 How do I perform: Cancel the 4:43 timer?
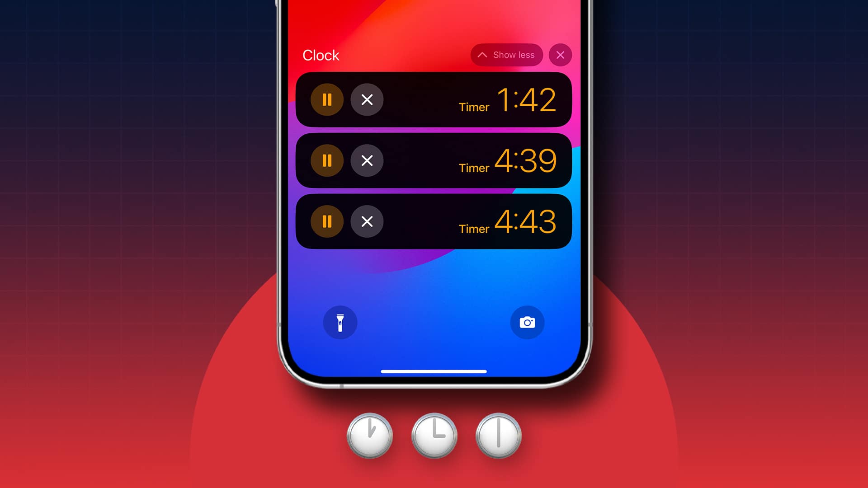pos(366,221)
